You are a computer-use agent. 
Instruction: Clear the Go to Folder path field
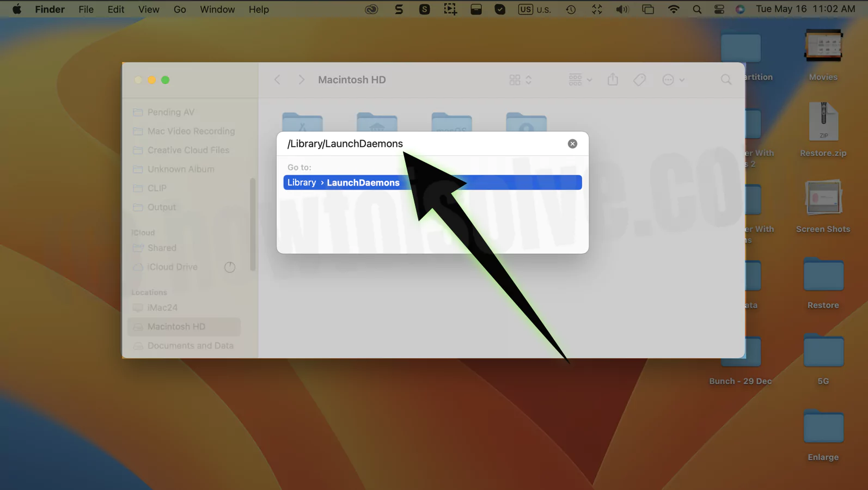(572, 144)
